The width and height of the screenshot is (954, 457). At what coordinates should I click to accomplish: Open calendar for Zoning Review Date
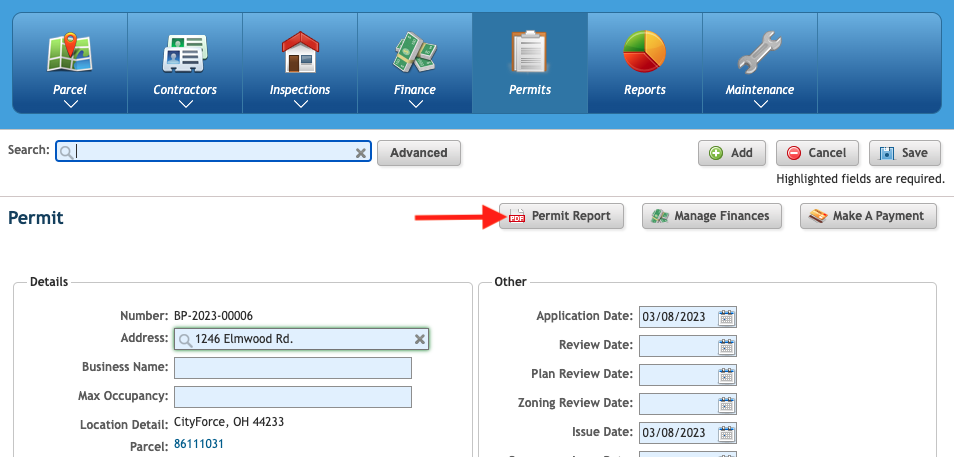pyautogui.click(x=726, y=404)
